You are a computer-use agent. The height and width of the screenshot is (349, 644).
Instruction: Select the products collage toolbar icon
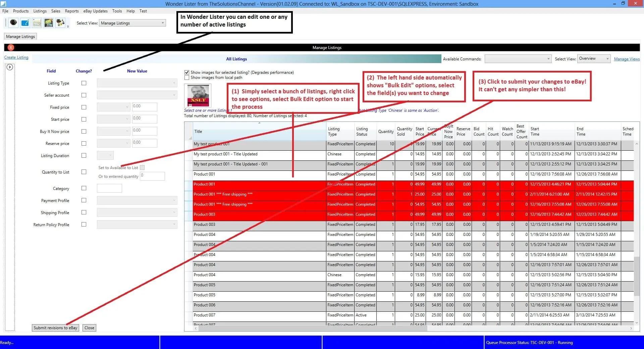pos(61,22)
